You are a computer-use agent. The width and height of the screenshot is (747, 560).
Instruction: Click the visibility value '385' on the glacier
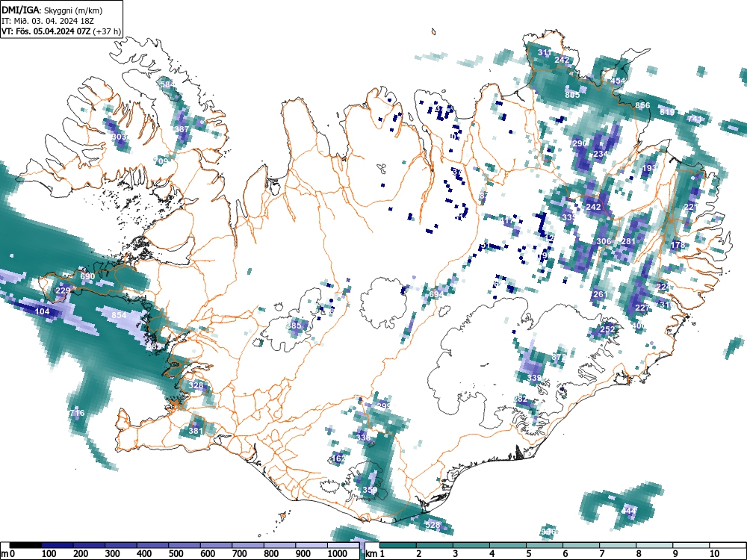click(294, 326)
